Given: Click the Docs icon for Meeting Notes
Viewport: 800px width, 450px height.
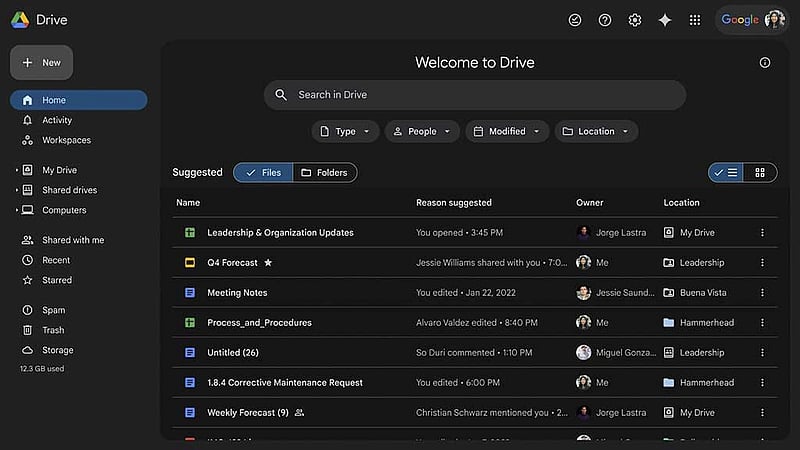Looking at the screenshot, I should tap(190, 293).
